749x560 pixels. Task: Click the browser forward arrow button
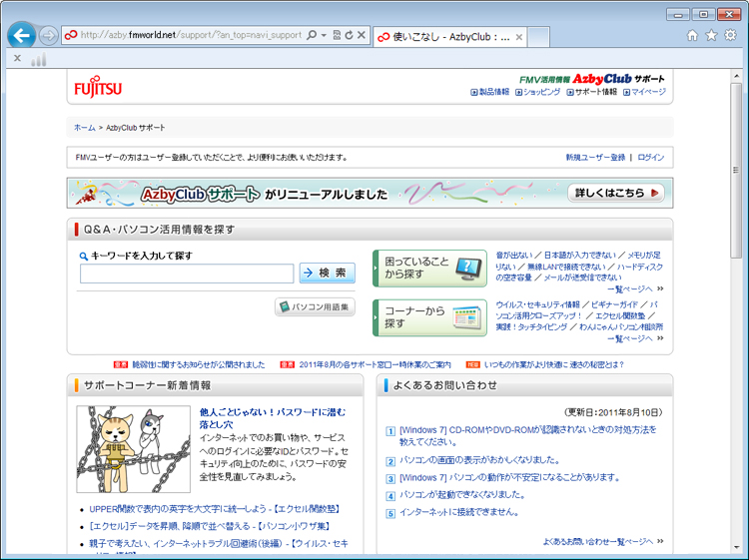click(x=48, y=35)
